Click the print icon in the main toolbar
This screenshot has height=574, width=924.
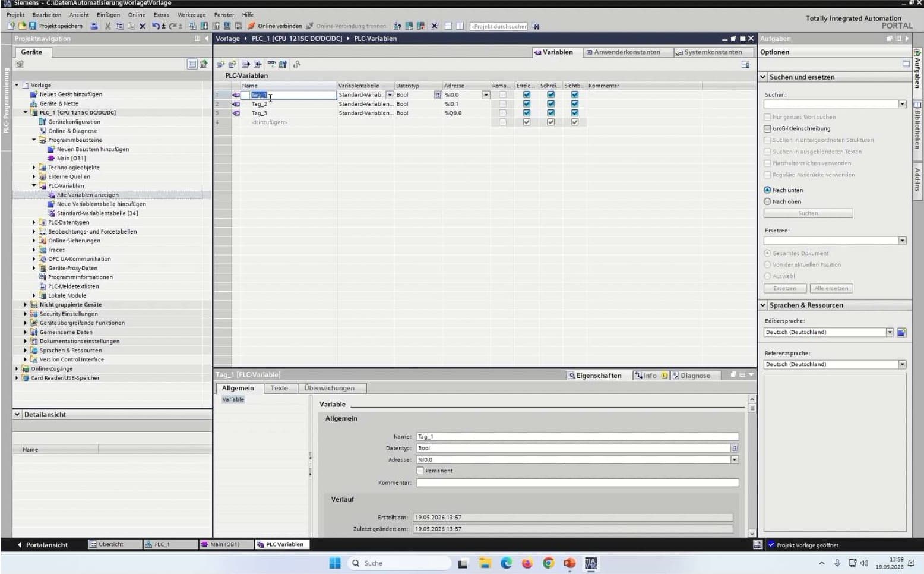click(x=94, y=26)
